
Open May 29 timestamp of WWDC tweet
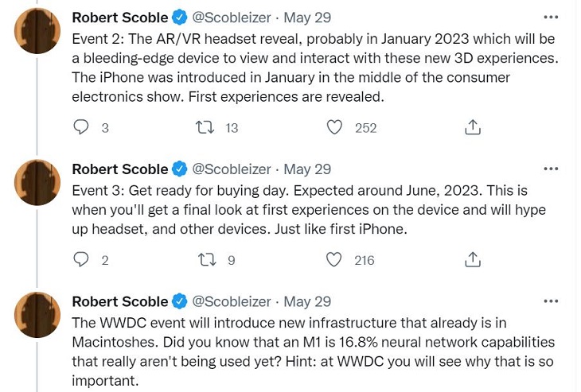308,301
